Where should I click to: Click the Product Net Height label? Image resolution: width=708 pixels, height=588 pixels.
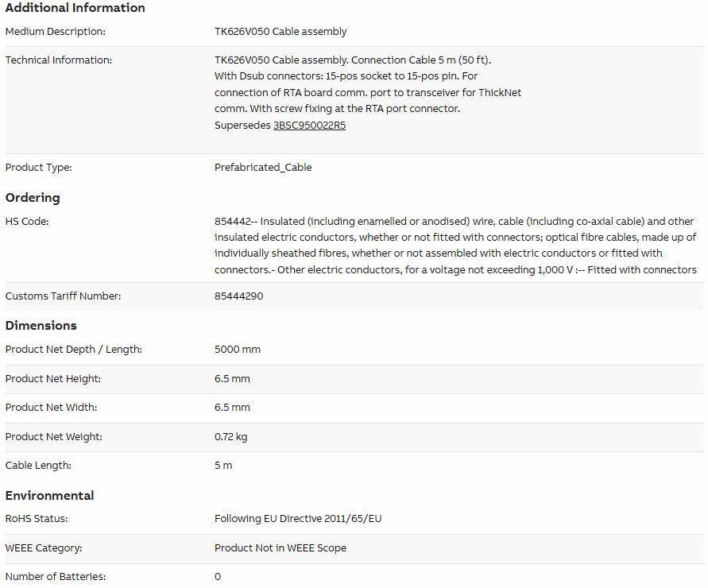tap(52, 379)
